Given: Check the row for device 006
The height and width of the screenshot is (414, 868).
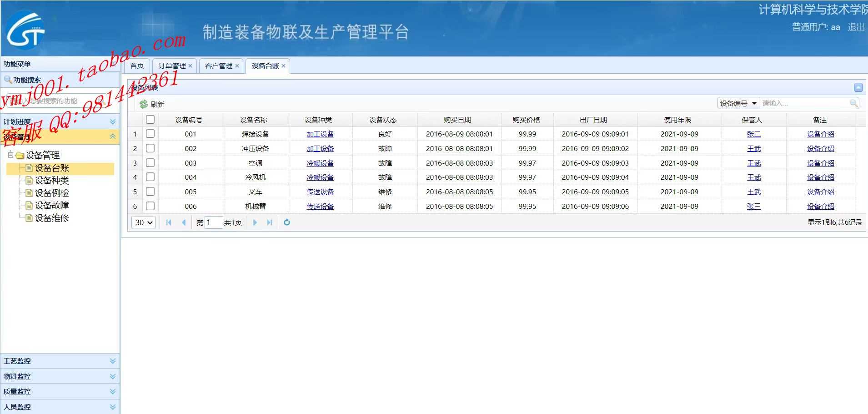Looking at the screenshot, I should coord(150,206).
